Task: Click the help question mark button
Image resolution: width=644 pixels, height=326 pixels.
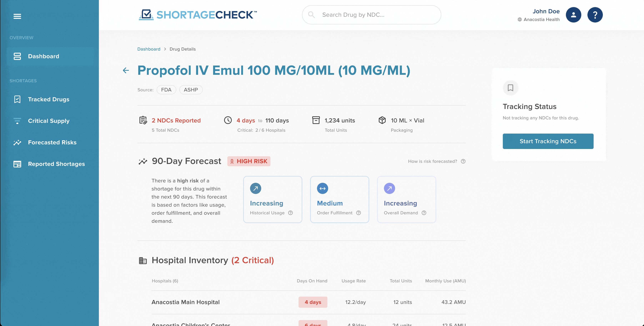Action: pyautogui.click(x=595, y=15)
